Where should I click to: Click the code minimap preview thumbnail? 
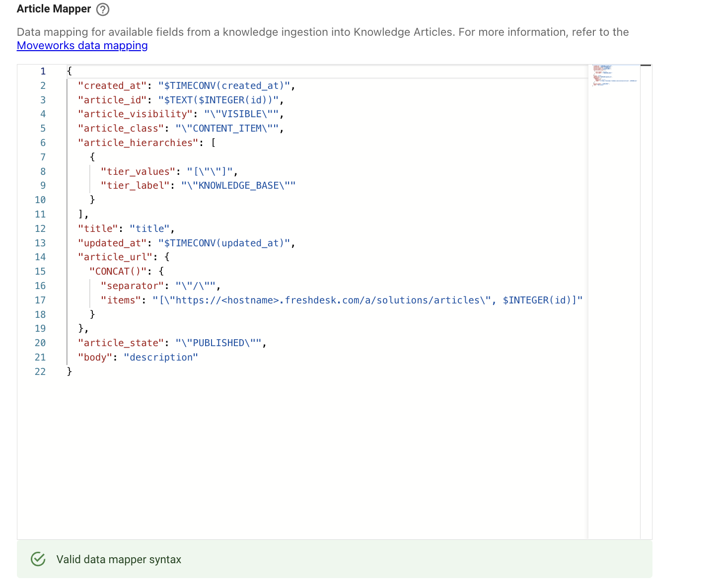pyautogui.click(x=614, y=75)
